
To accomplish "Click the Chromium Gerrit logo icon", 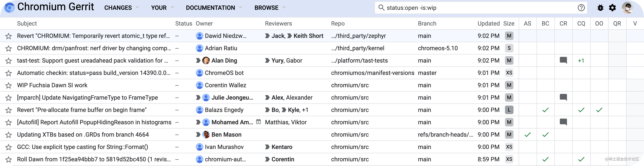I will pyautogui.click(x=10, y=8).
